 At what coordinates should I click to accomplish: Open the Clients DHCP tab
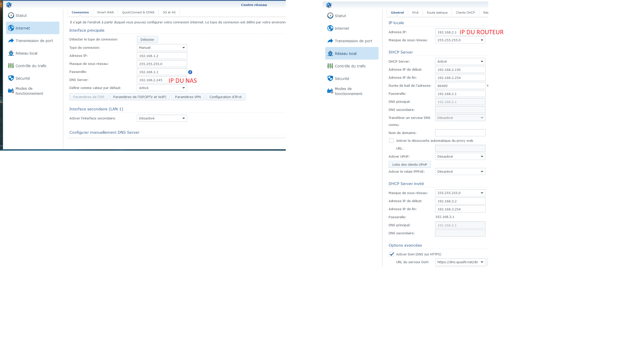(465, 13)
